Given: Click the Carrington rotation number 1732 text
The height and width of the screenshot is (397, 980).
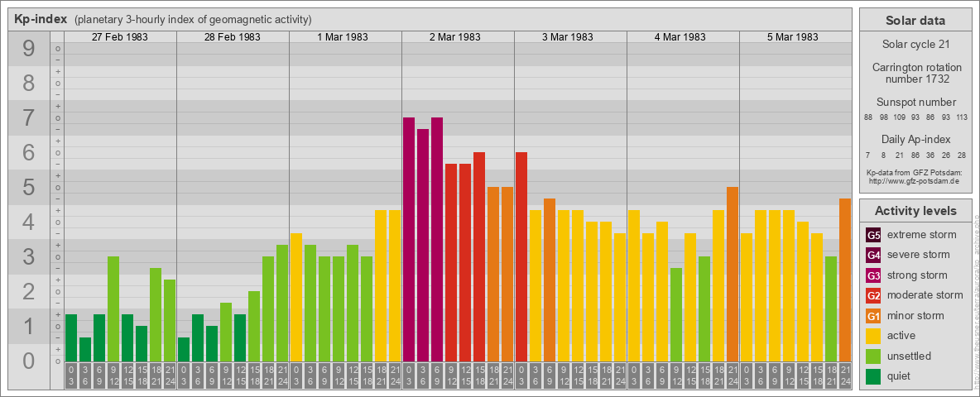Looking at the screenshot, I should click(x=914, y=73).
